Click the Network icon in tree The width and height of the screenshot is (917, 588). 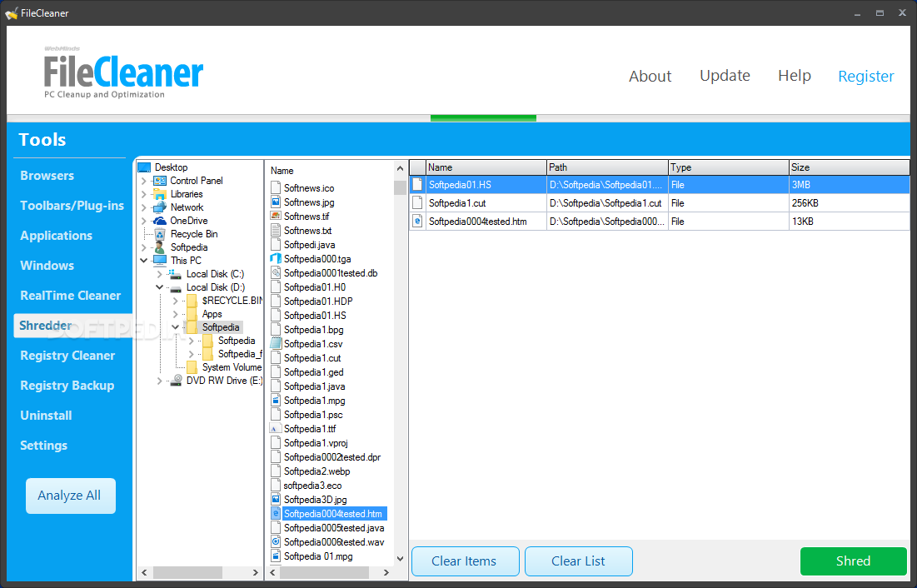pos(160,207)
